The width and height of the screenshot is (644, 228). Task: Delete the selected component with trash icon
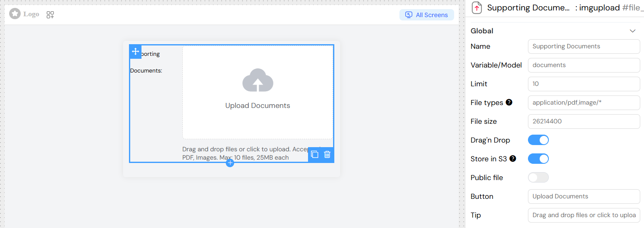(x=327, y=155)
